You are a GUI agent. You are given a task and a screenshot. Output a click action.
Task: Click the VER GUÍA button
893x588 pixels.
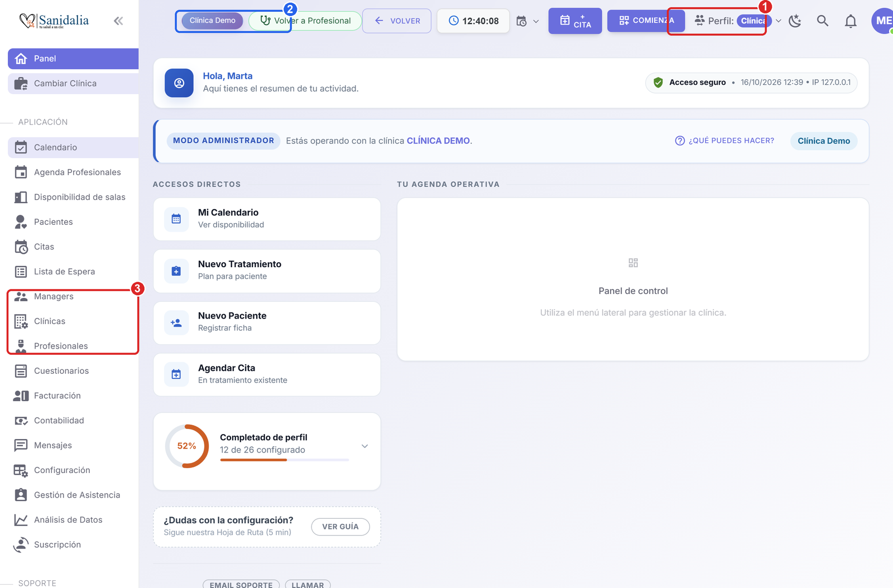pyautogui.click(x=340, y=527)
